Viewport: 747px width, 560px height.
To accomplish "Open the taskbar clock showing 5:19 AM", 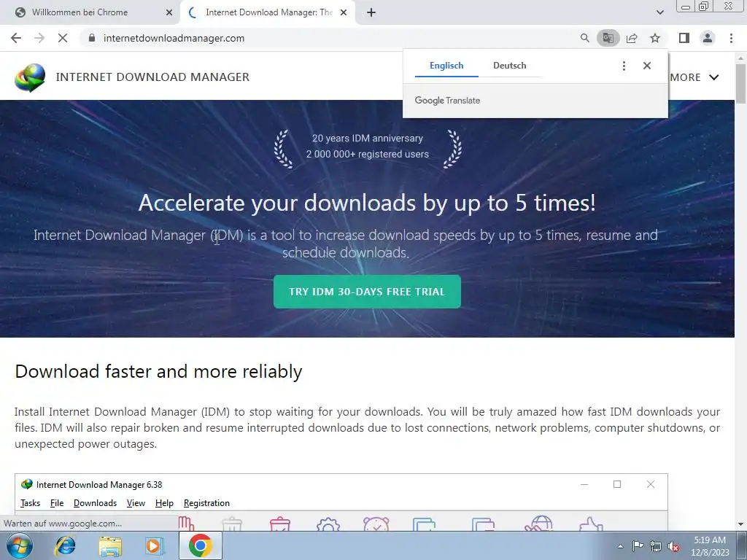I will [710, 546].
